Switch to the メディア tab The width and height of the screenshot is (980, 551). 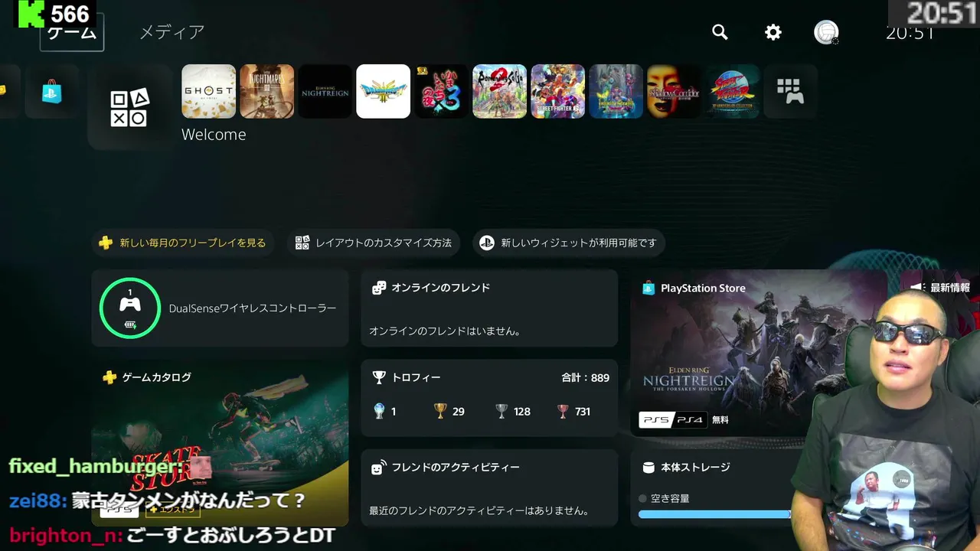tap(172, 32)
